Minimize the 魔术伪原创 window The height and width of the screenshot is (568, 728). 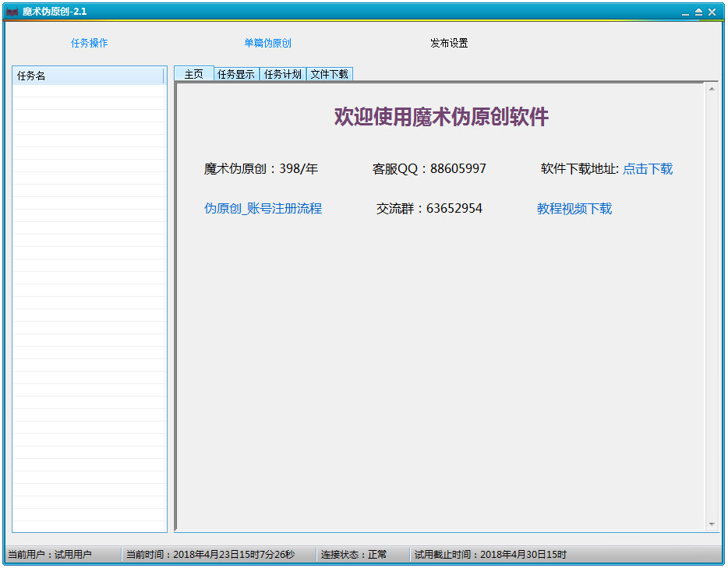click(685, 12)
